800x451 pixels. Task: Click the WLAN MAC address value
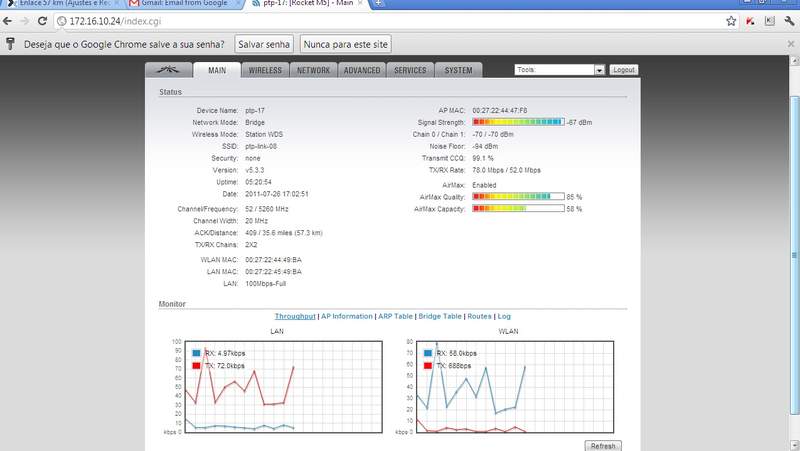273,260
